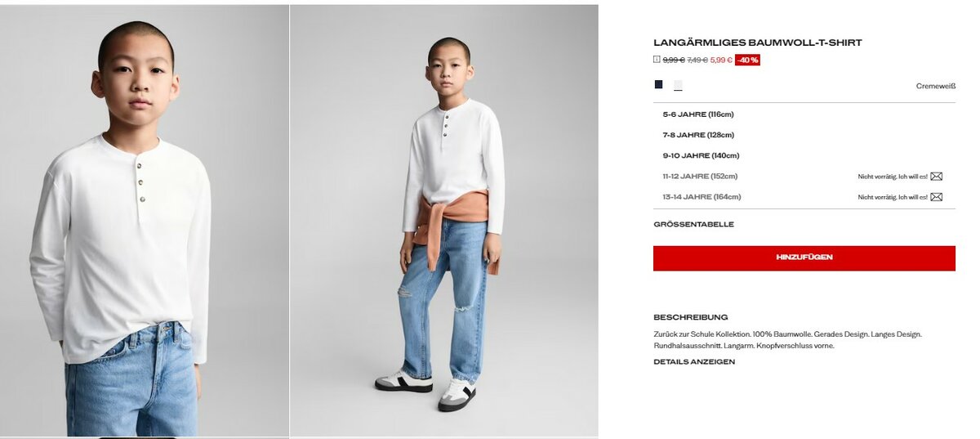Open the close-up product photo
Screen dimensions: 980x439
point(145,221)
